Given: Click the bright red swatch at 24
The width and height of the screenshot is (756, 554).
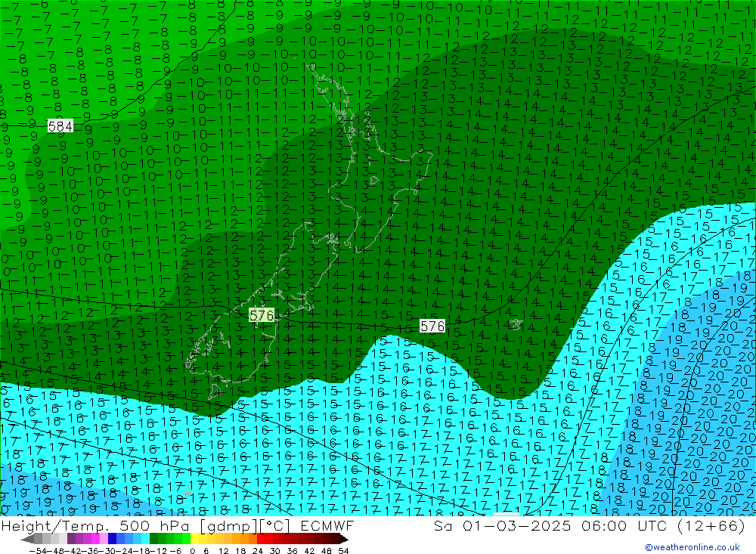Looking at the screenshot, I should tap(261, 539).
